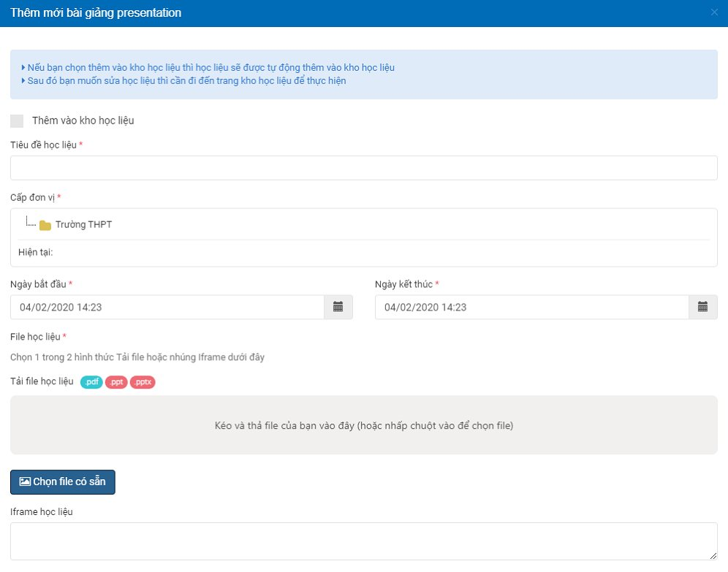The width and height of the screenshot is (728, 572).
Task: Click the drag-and-drop file upload area
Action: [363, 425]
